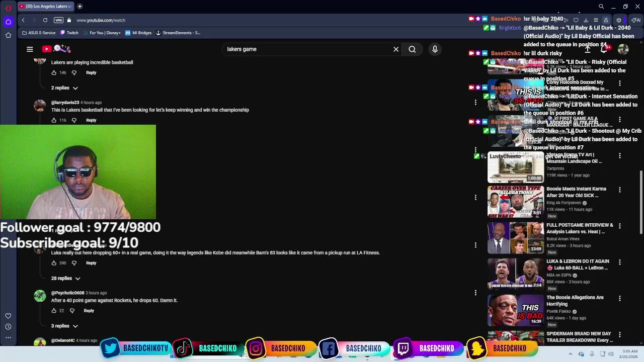Like the Psychotic0608 comment
Screen dimensions: 644x362
54,311
